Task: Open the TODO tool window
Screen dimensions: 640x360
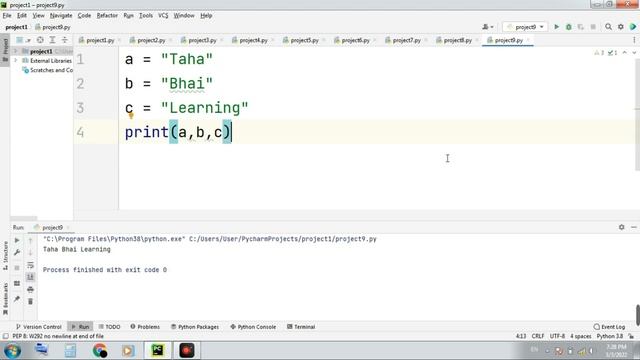Action: tap(109, 327)
